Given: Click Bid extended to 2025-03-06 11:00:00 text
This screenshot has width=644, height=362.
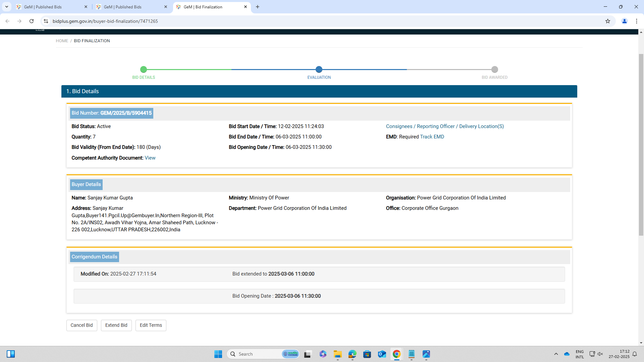Looking at the screenshot, I should tap(273, 274).
